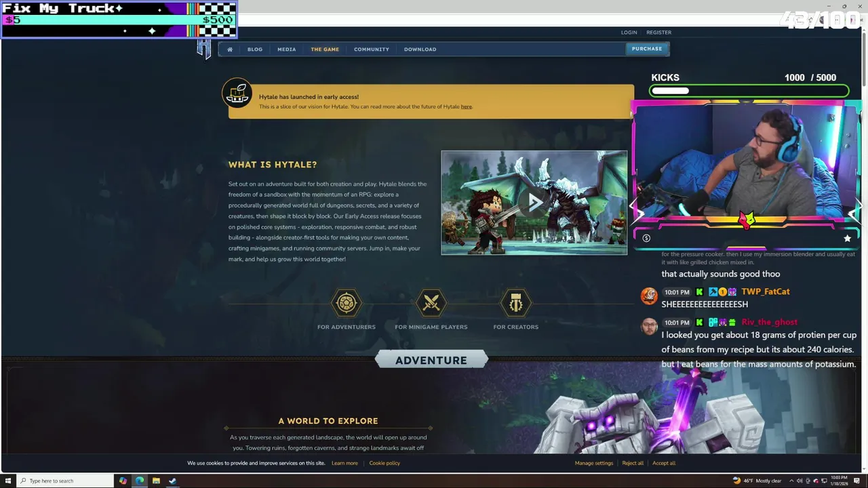Reject all cookies

tap(633, 463)
